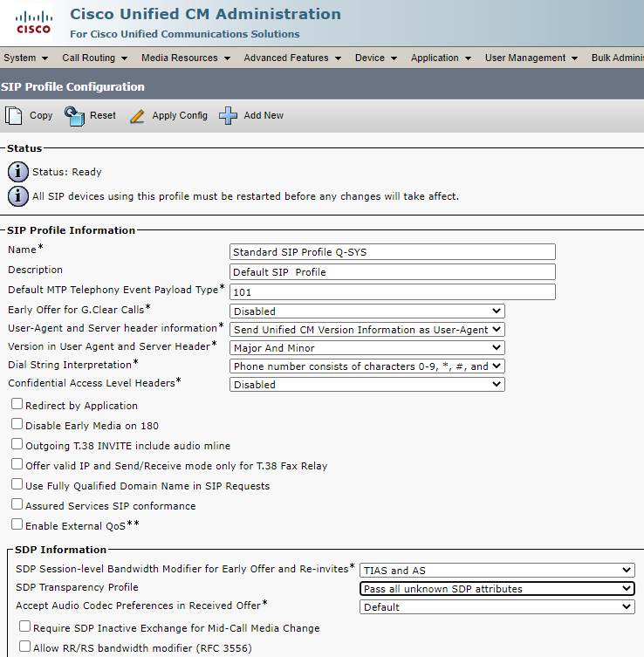The height and width of the screenshot is (657, 644).
Task: Click the Cisco logo
Action: pos(32,23)
